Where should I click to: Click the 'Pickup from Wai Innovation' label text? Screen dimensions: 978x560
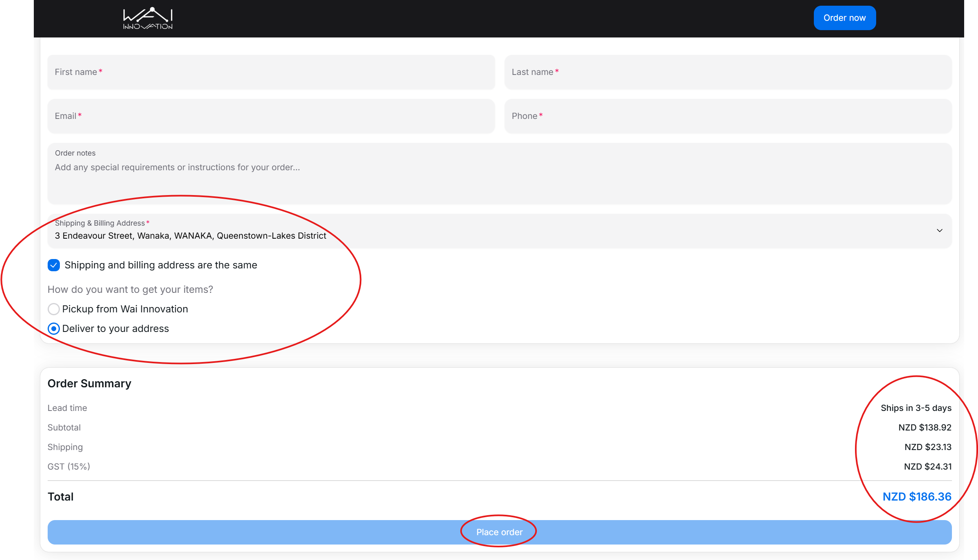click(x=125, y=309)
